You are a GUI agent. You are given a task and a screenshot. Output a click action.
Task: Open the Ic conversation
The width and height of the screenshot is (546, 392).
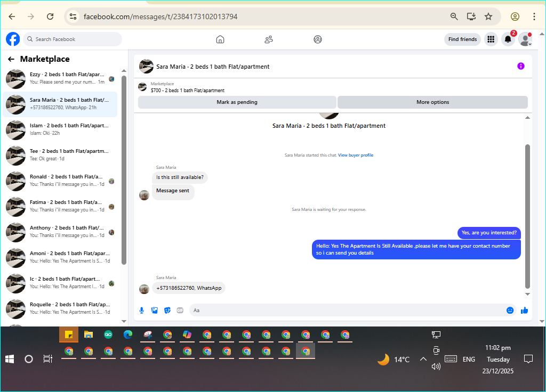pyautogui.click(x=61, y=283)
